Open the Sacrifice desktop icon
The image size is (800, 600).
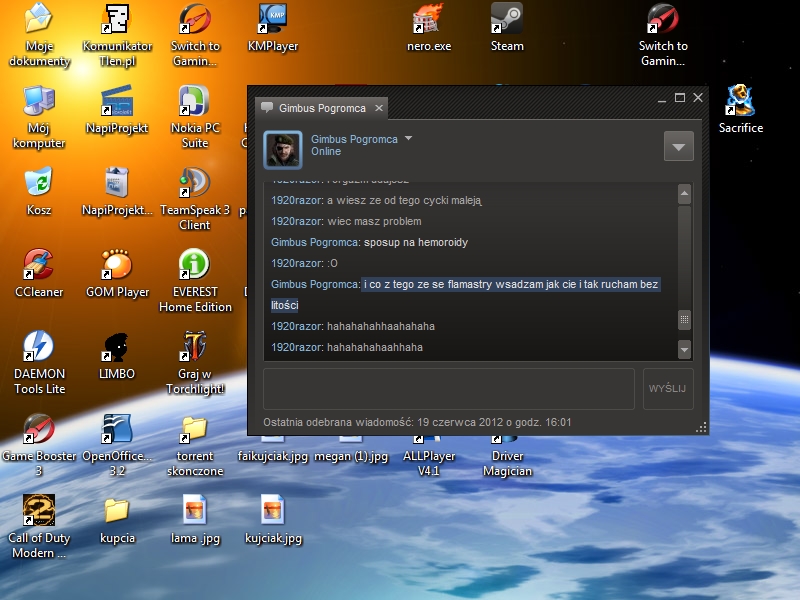pyautogui.click(x=740, y=101)
